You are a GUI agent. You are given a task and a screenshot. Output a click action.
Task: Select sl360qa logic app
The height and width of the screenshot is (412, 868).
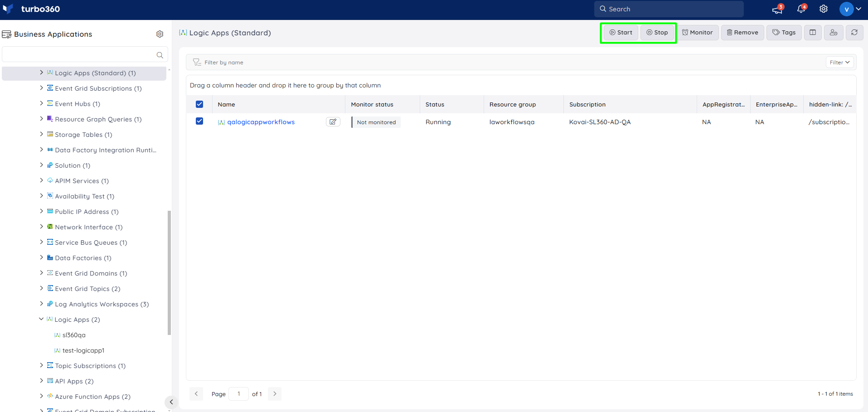pyautogui.click(x=74, y=335)
